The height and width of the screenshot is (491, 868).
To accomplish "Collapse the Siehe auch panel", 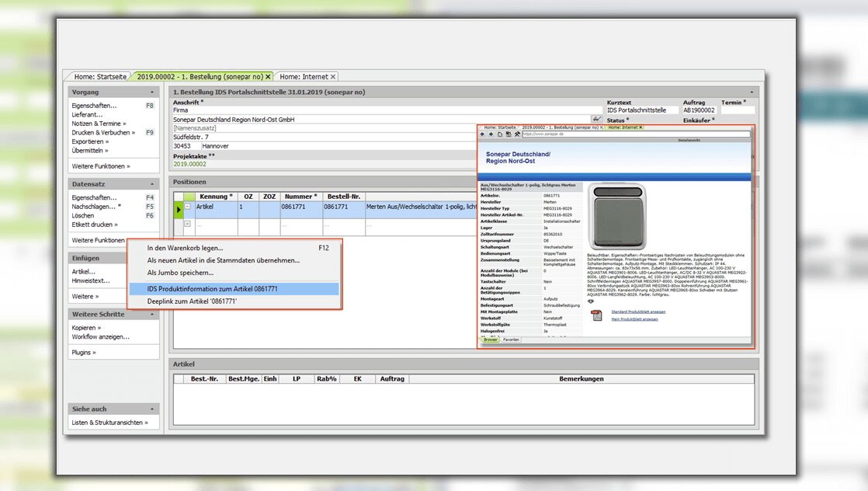I will 153,409.
